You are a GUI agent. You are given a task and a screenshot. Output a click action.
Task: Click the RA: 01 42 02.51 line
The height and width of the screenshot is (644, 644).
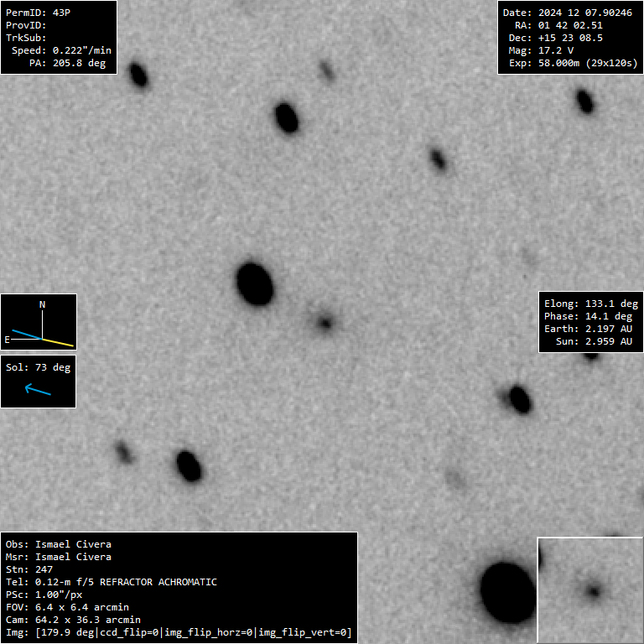click(559, 25)
